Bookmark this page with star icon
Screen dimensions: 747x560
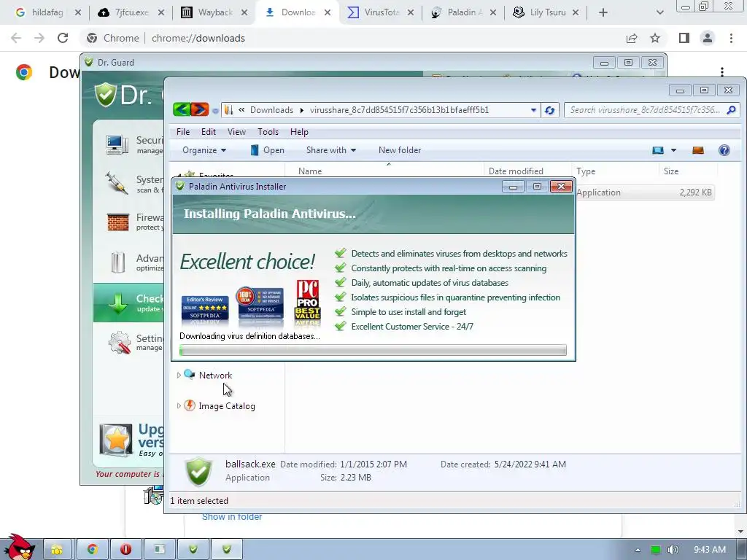click(x=655, y=38)
